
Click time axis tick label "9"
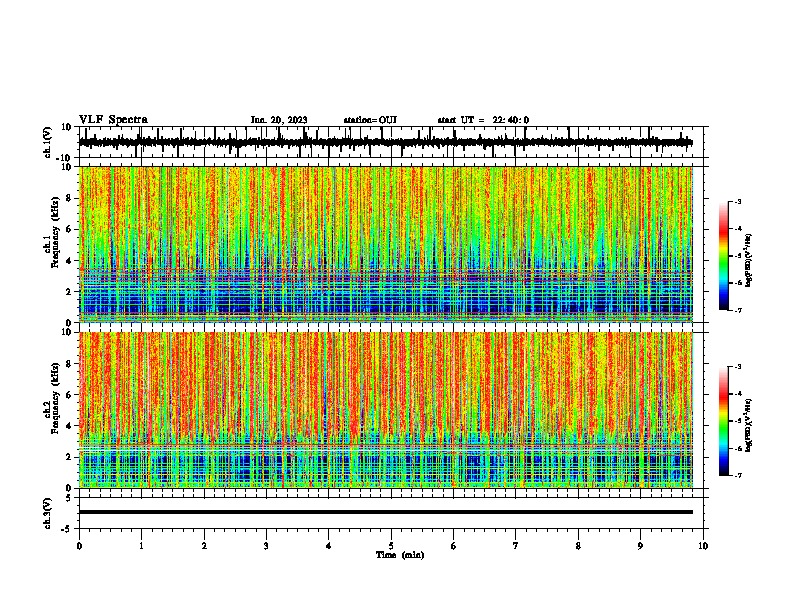tap(640, 546)
